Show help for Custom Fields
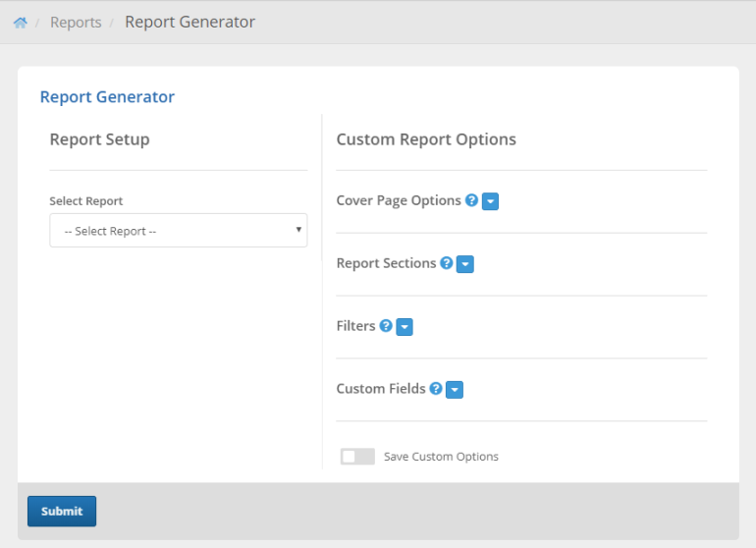 click(436, 388)
